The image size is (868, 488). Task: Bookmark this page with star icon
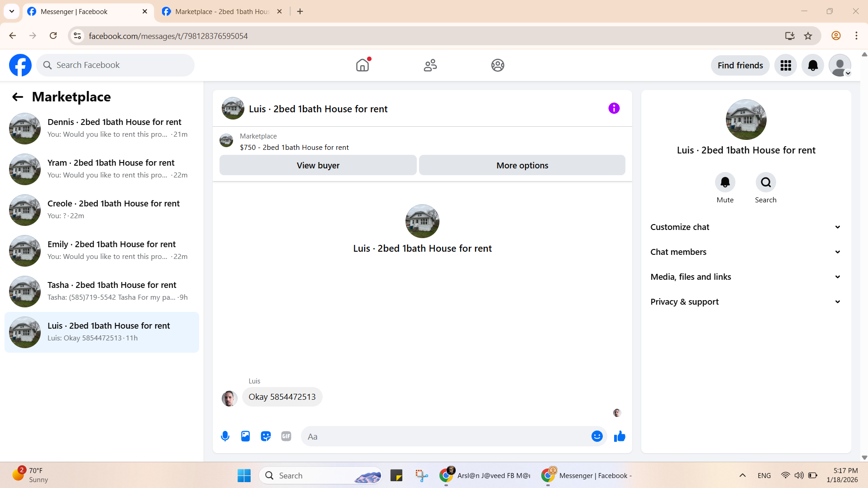pos(808,36)
